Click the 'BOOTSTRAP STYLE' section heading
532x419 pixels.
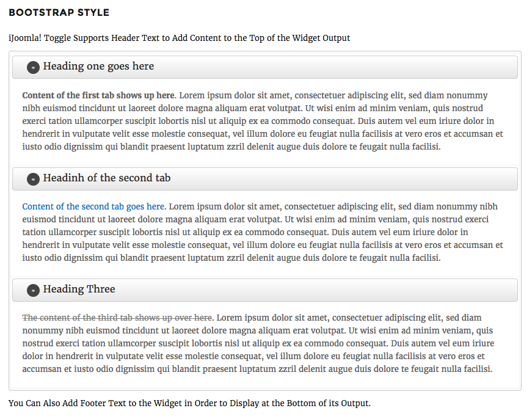coord(59,13)
